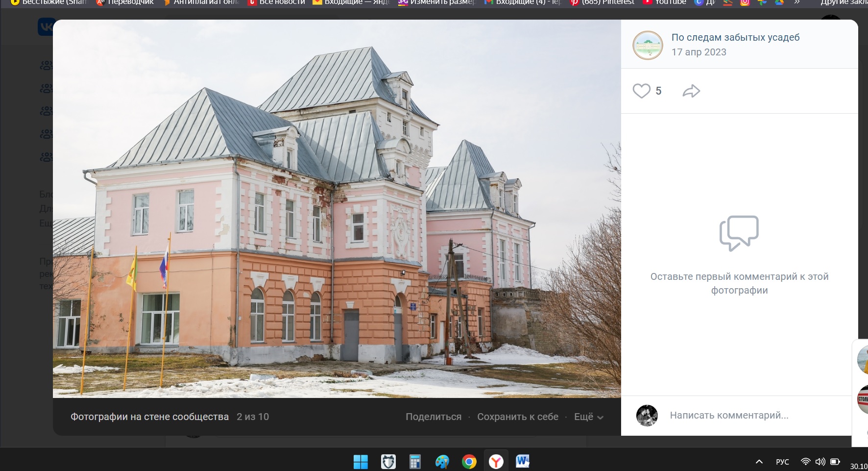Like the photo with the heart icon
Viewport: 868px width, 471px height.
coord(641,91)
